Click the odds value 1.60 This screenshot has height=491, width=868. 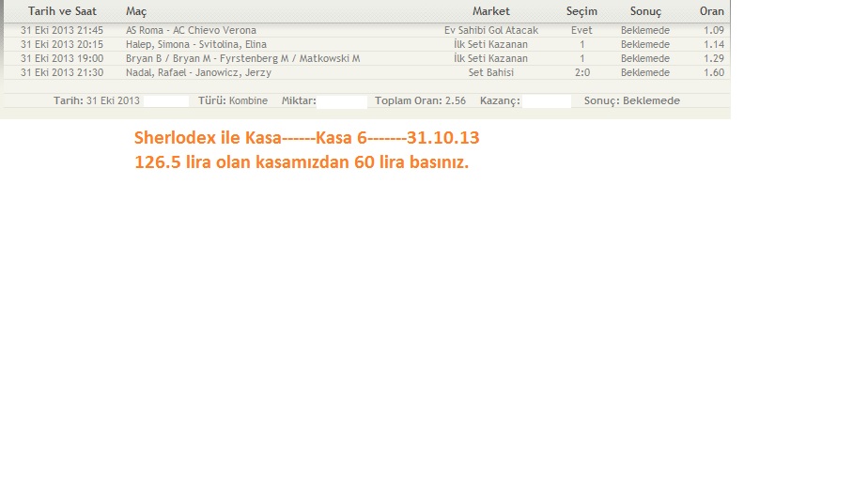pos(714,72)
